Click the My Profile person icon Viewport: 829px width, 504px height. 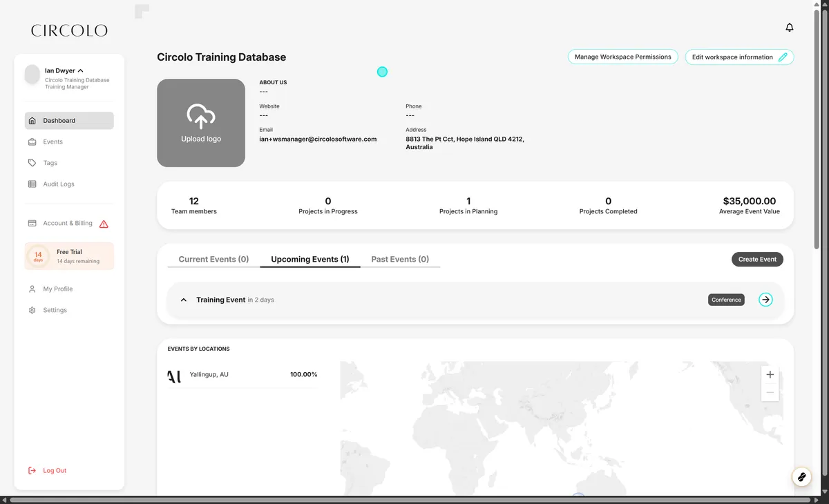pyautogui.click(x=32, y=289)
